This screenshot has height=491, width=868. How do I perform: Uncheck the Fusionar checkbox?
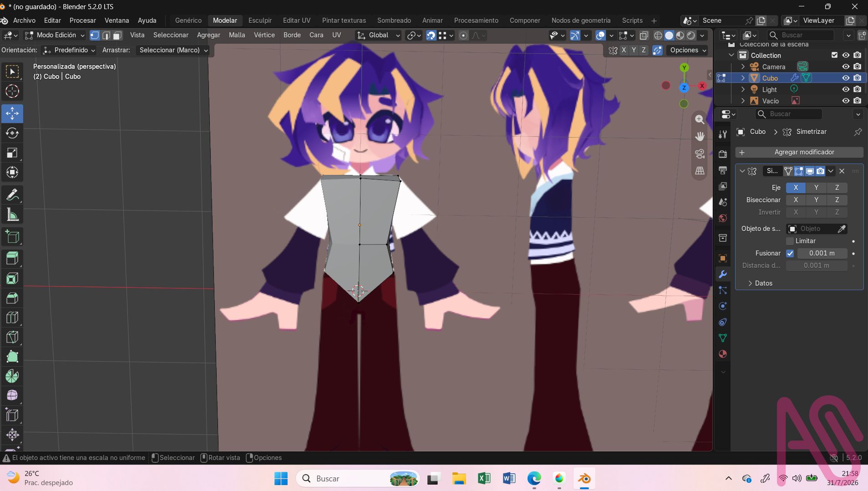click(x=790, y=253)
